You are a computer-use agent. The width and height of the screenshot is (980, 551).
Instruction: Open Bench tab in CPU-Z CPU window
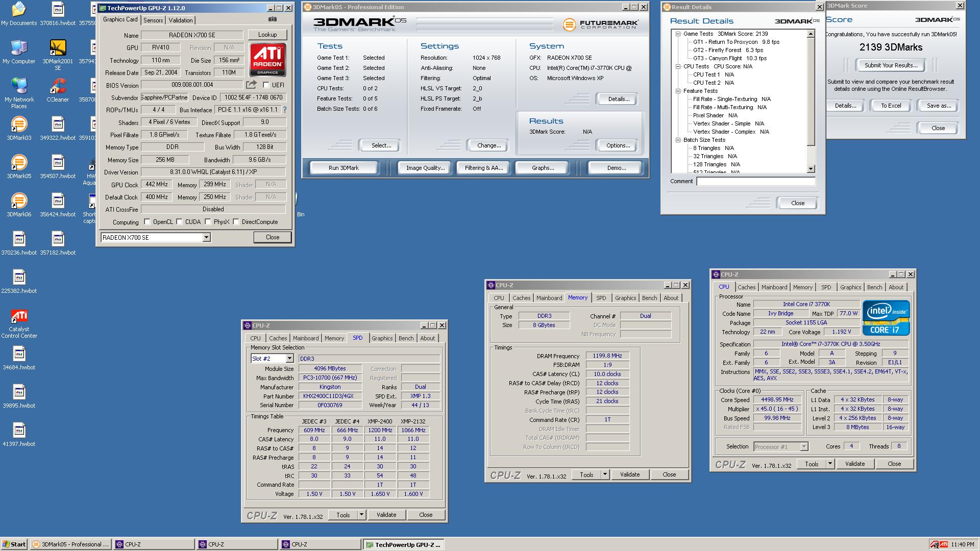coord(874,287)
